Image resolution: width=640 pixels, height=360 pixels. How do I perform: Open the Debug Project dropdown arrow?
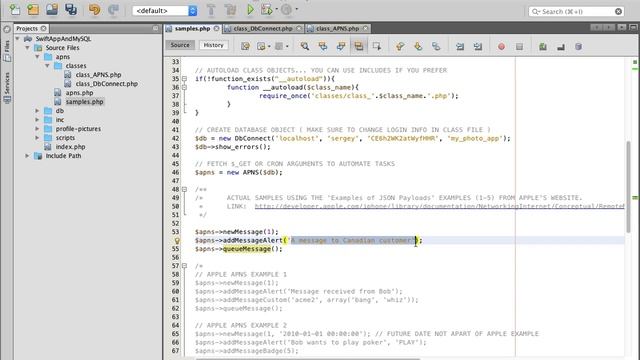pos(277,9)
